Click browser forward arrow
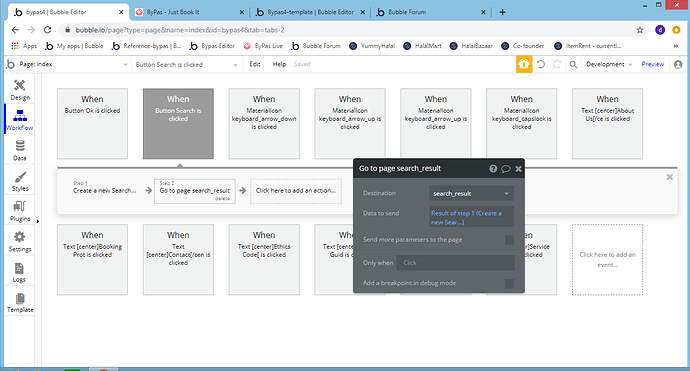This screenshot has width=690, height=371. pos(31,30)
